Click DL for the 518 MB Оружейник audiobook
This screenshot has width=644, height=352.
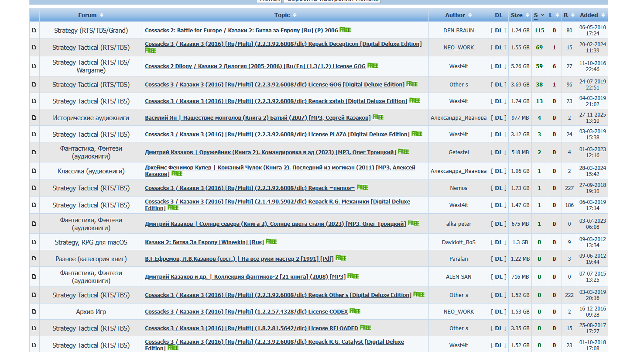[499, 152]
